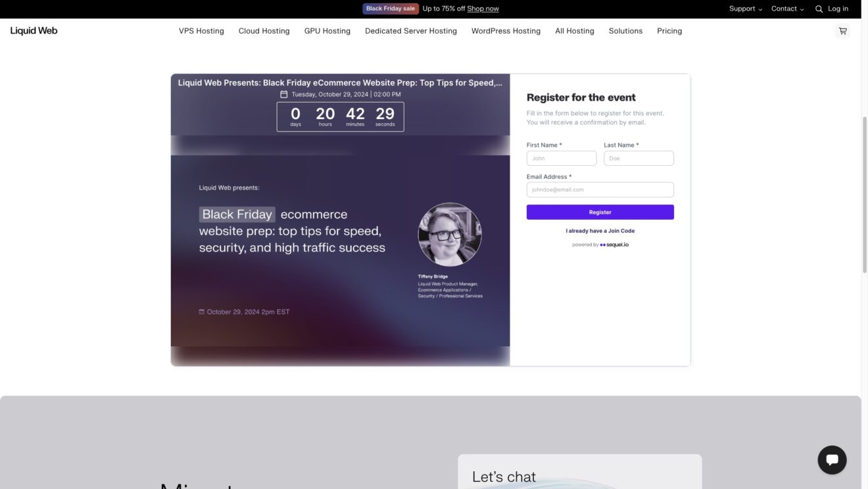Focus the First Name field
868x489 pixels.
(x=562, y=158)
